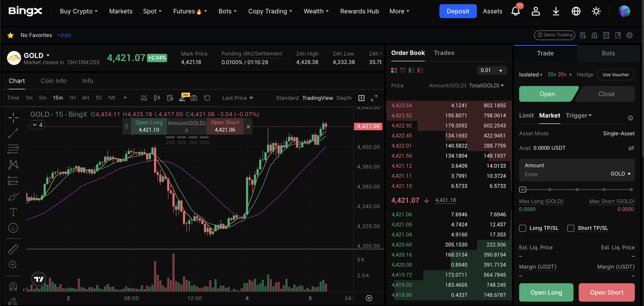Click the blue Deposit button
This screenshot has height=306, width=644.
pyautogui.click(x=457, y=11)
